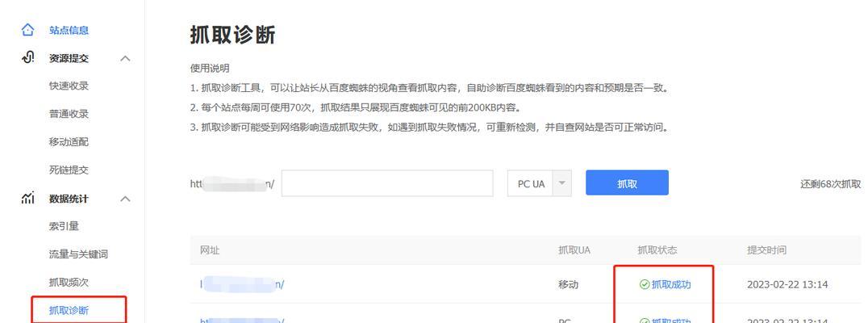Click 2023-02-22 13:14 in 移动 row
Viewport: 868px width, 323px height.
click(x=787, y=284)
